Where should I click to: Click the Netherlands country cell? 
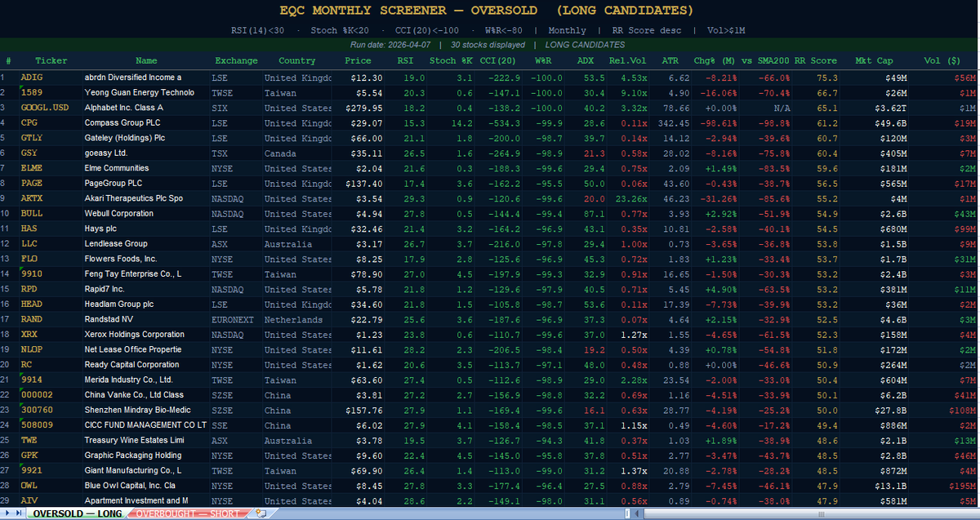296,319
